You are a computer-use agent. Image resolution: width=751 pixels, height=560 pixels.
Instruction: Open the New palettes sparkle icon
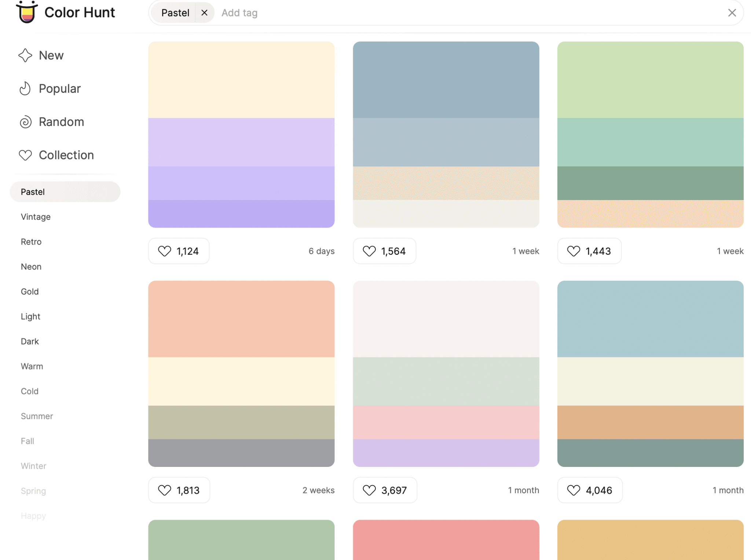click(25, 55)
